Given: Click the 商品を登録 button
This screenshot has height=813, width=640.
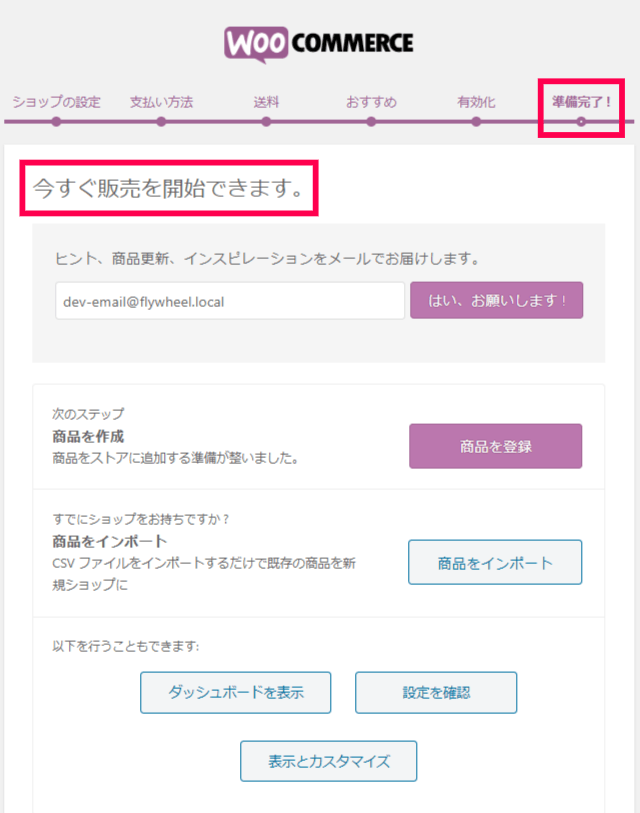Looking at the screenshot, I should pos(495,446).
